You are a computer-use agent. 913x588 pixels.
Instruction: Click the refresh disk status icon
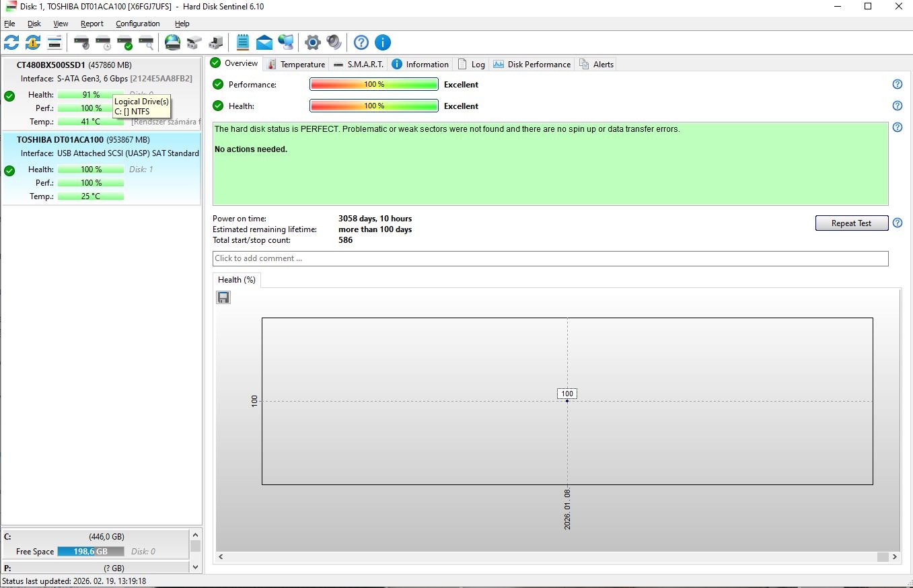click(11, 42)
